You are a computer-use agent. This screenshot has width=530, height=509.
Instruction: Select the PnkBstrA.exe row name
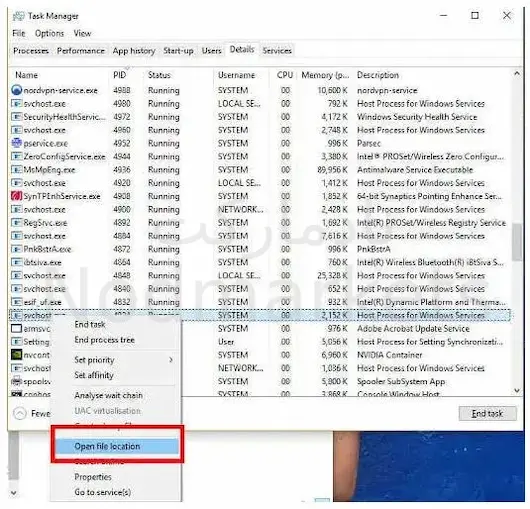tap(47, 249)
